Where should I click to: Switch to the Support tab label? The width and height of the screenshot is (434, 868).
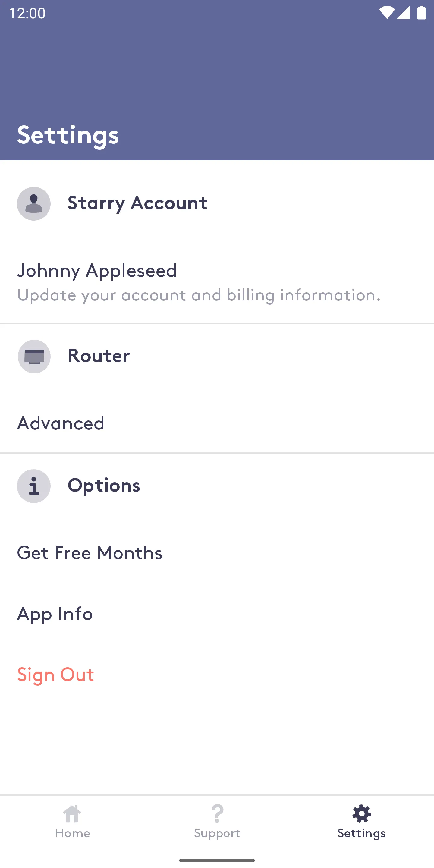click(x=217, y=834)
